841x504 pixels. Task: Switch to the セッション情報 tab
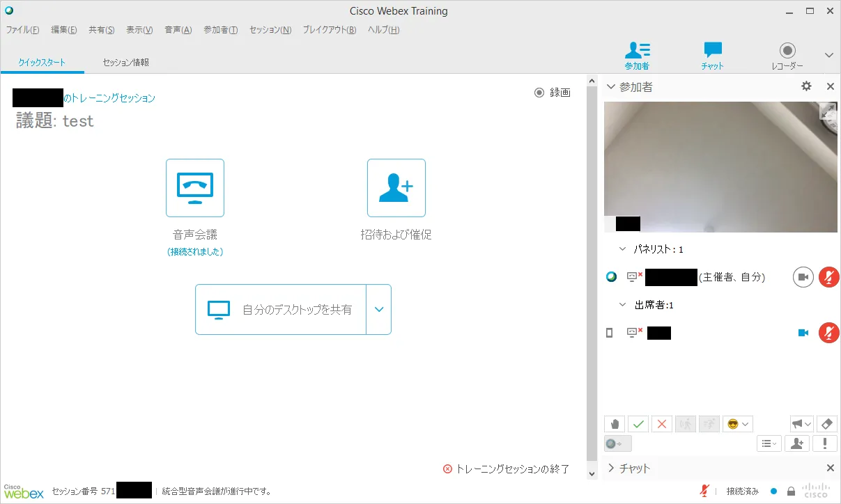125,62
